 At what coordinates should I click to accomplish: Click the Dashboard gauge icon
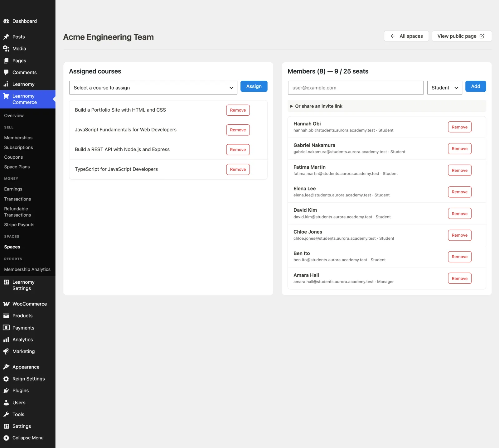[x=6, y=21]
